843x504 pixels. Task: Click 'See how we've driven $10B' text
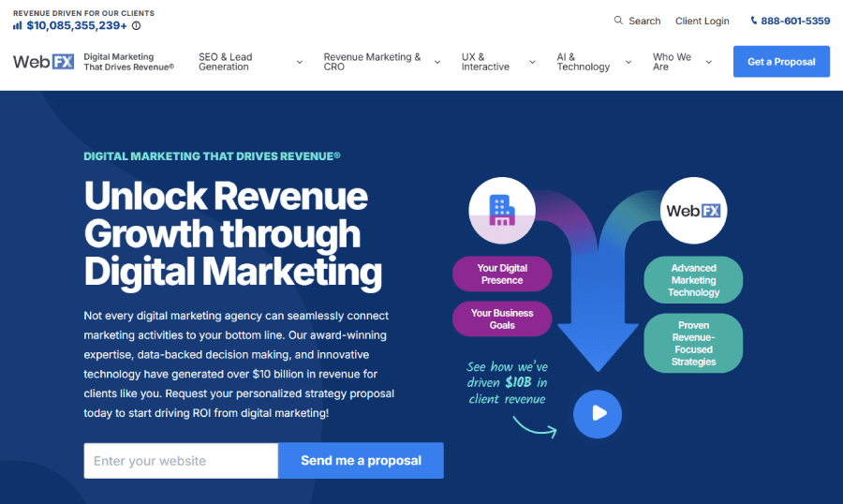tap(507, 382)
